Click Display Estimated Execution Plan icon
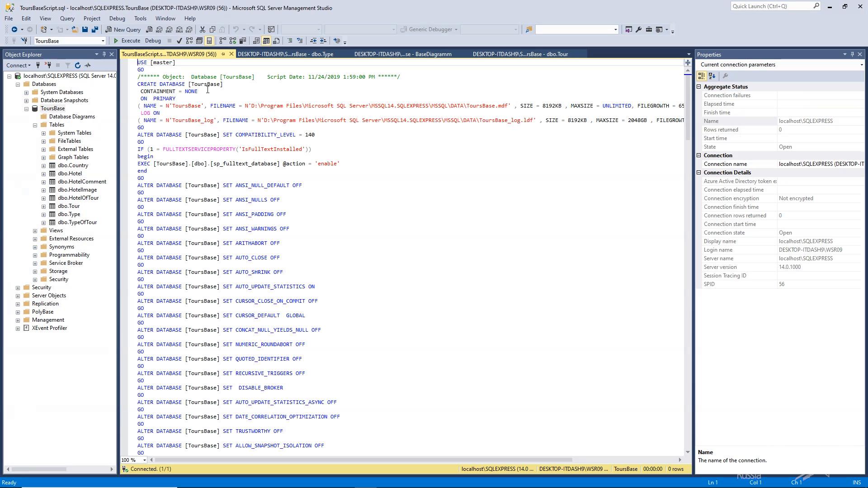Viewport: 868px width, 488px height. pos(189,41)
